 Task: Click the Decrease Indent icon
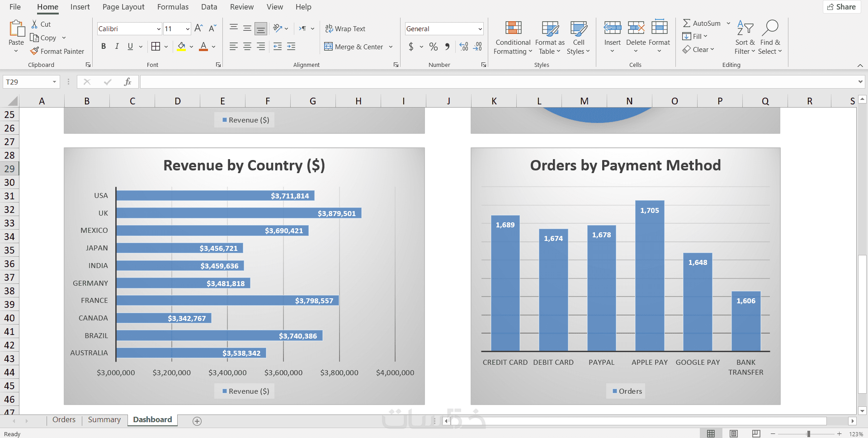tap(278, 47)
